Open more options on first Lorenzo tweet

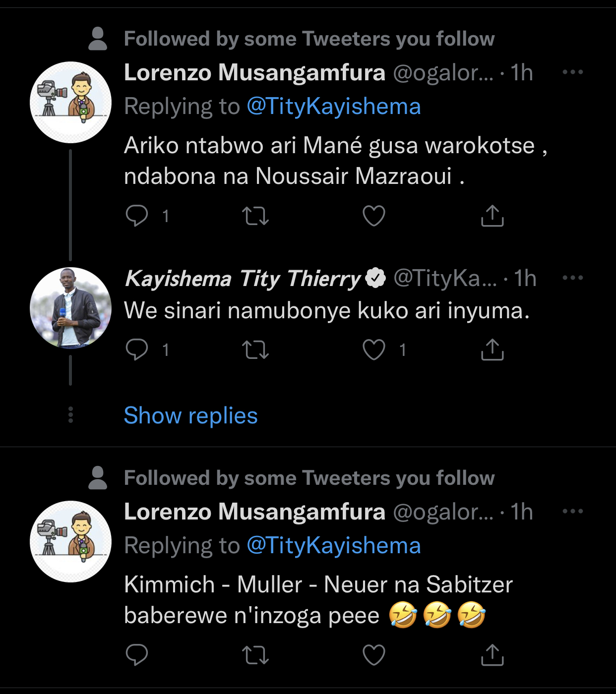(572, 72)
